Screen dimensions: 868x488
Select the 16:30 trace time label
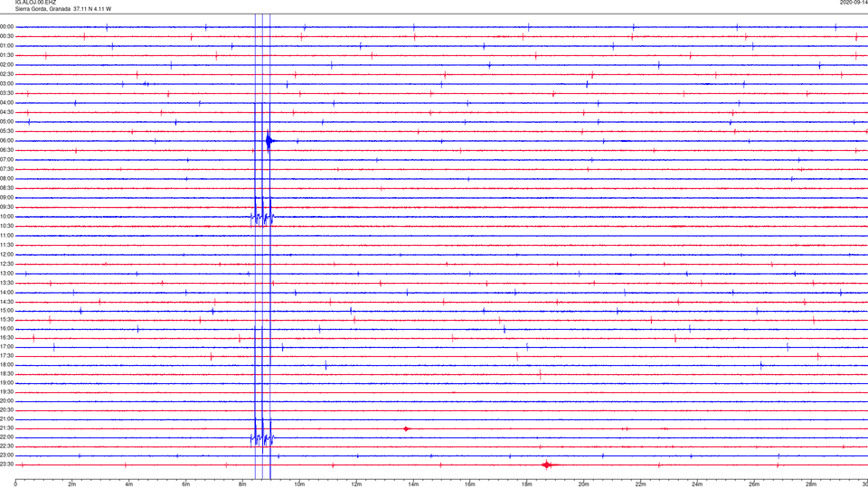pyautogui.click(x=6, y=337)
